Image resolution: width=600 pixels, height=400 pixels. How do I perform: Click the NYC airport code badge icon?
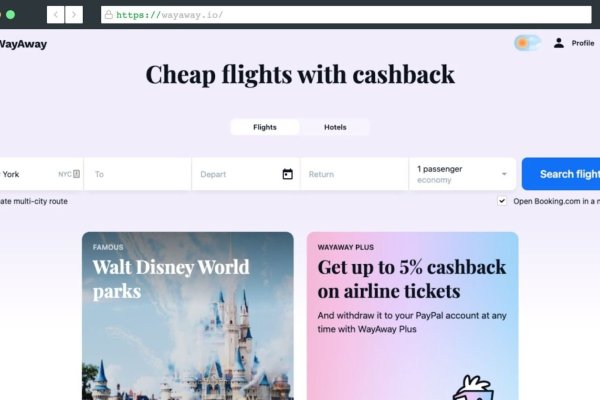(77, 174)
